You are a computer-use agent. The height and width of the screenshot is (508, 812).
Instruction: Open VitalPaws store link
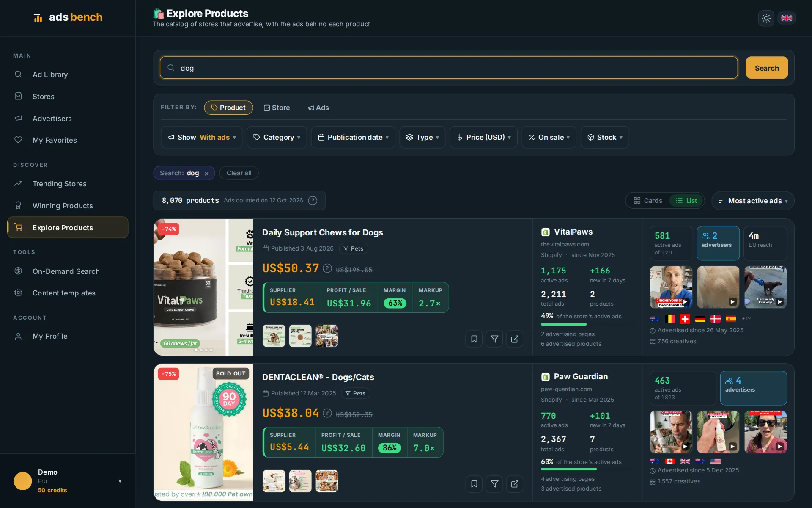pos(573,232)
